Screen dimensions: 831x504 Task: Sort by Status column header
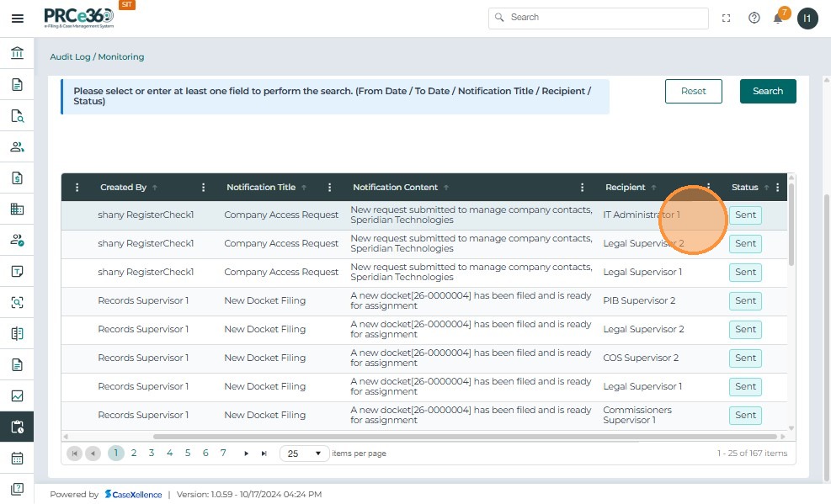tap(744, 188)
